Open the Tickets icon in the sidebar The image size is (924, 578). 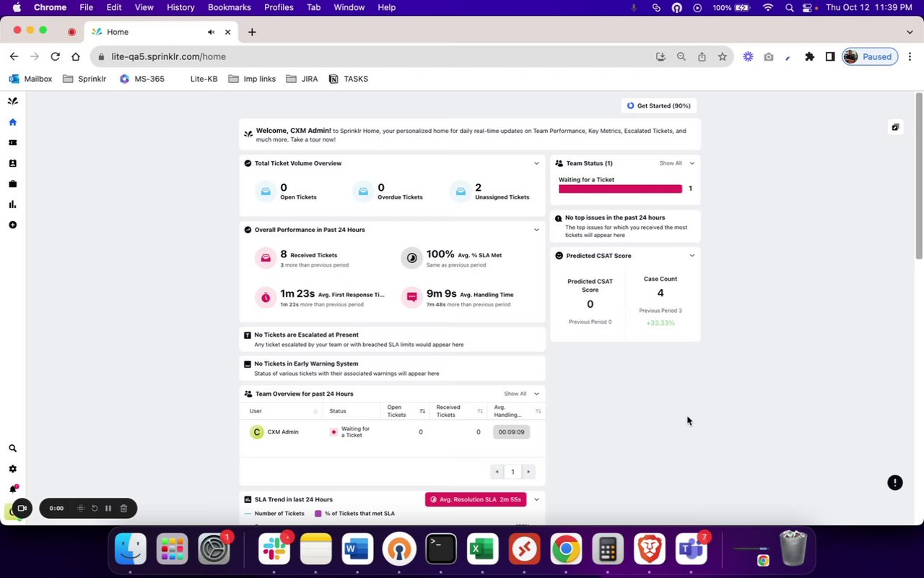click(12, 142)
